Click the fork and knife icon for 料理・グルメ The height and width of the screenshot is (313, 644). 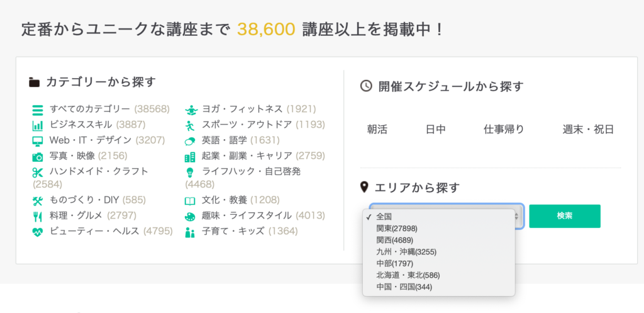click(37, 216)
